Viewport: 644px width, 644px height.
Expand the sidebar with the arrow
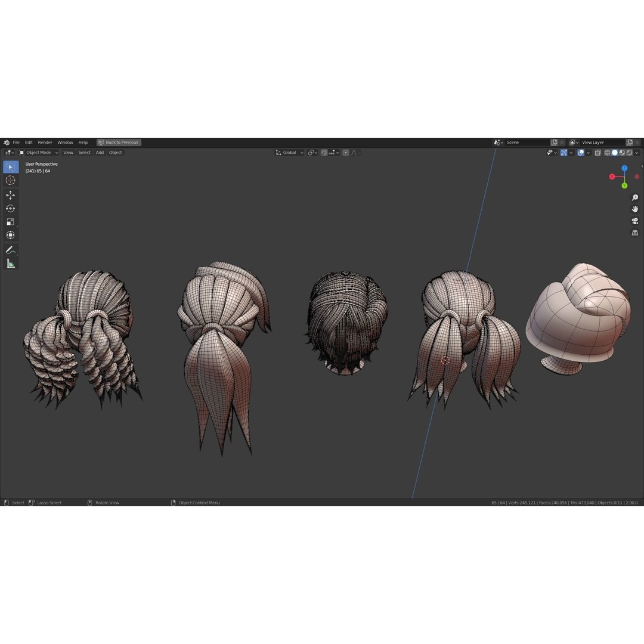click(x=642, y=166)
